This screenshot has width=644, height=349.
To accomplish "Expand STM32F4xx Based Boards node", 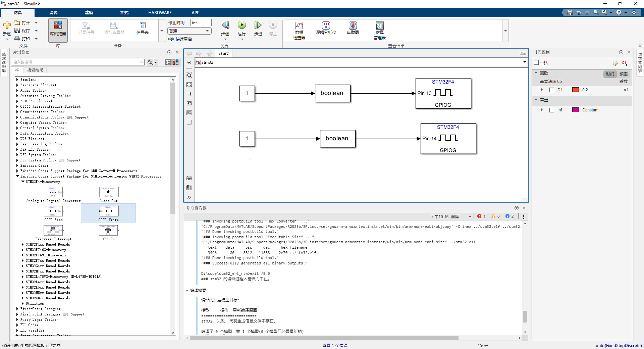I will point(23,244).
